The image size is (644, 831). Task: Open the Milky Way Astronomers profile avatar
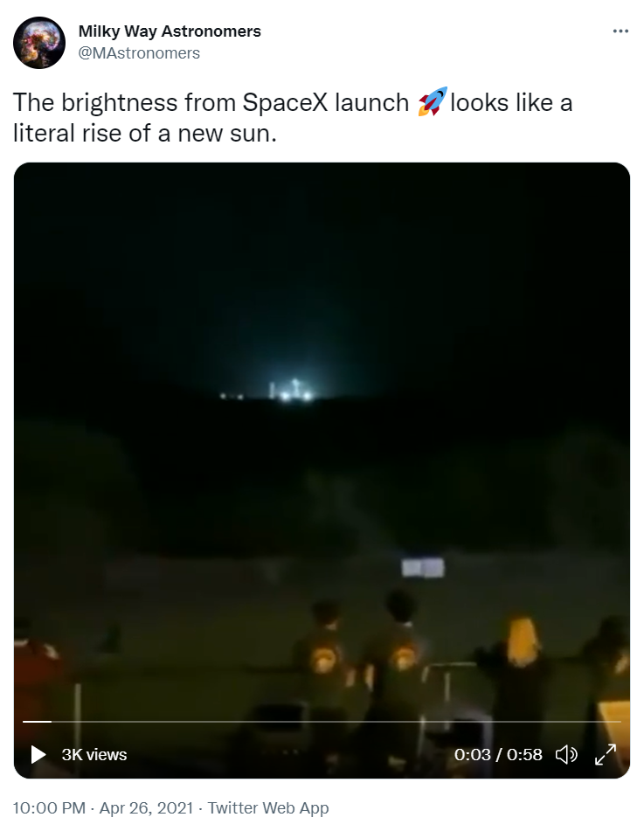(x=39, y=43)
